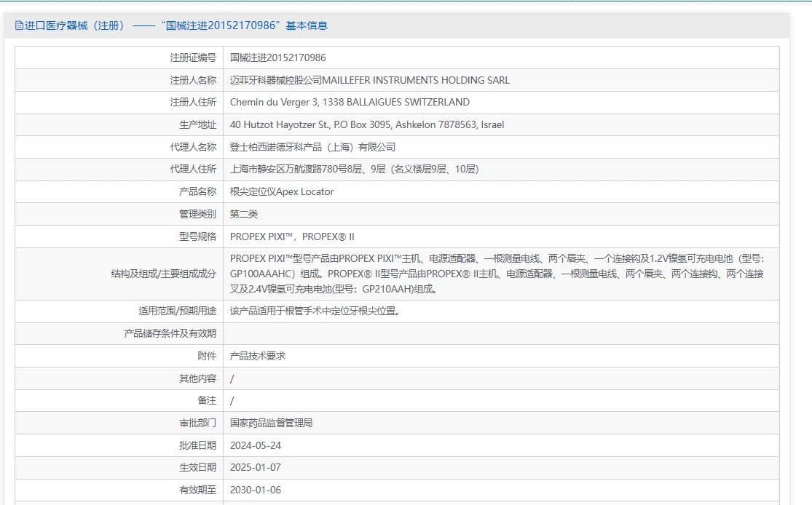Select the 生效日期 label cell
Image resolution: width=812 pixels, height=505 pixels.
(119, 467)
